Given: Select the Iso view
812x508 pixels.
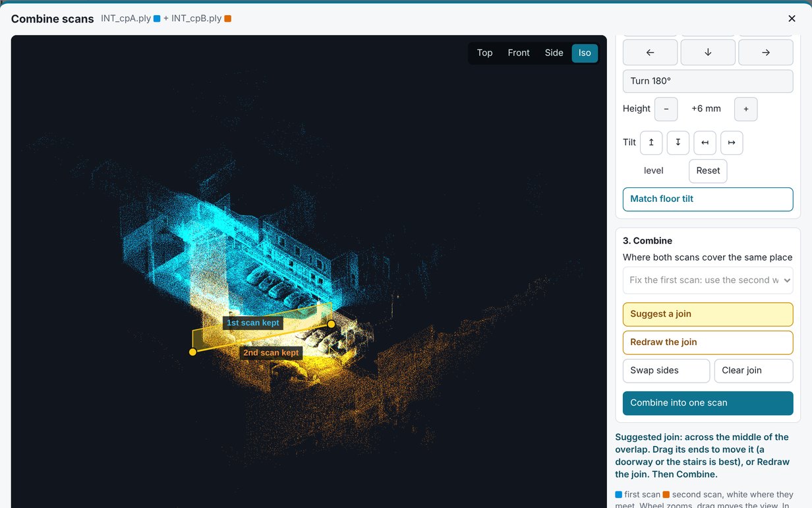Looking at the screenshot, I should pos(585,53).
